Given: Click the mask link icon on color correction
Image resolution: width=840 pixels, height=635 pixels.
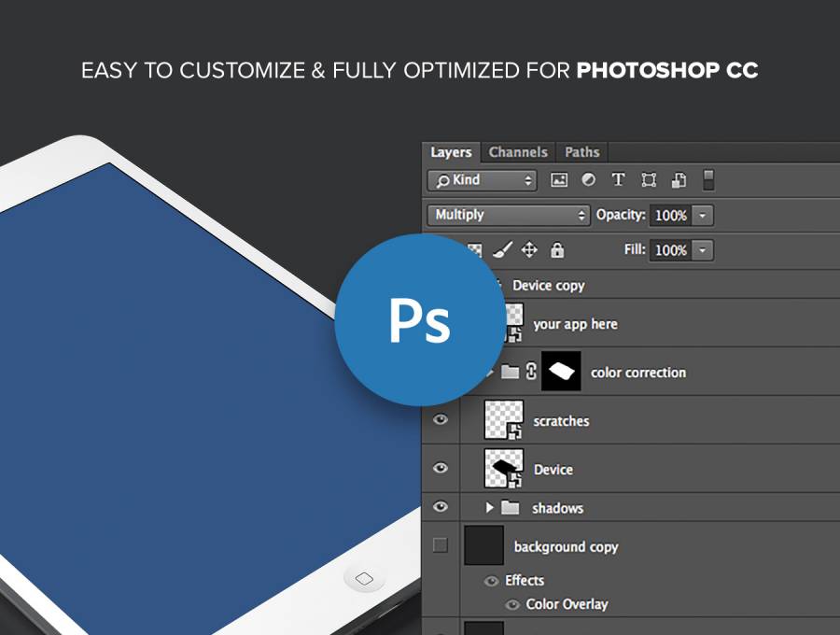Looking at the screenshot, I should click(531, 372).
